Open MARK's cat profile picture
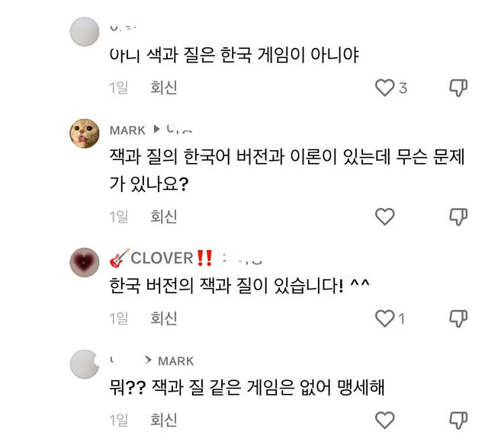This screenshot has height=448, width=488. click(85, 135)
